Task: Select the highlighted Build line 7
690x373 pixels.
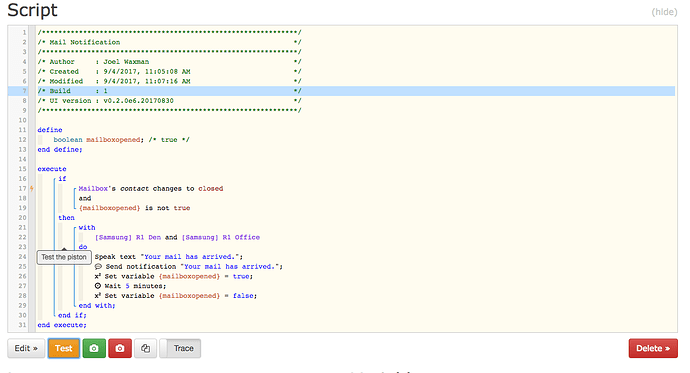Action: (x=341, y=91)
